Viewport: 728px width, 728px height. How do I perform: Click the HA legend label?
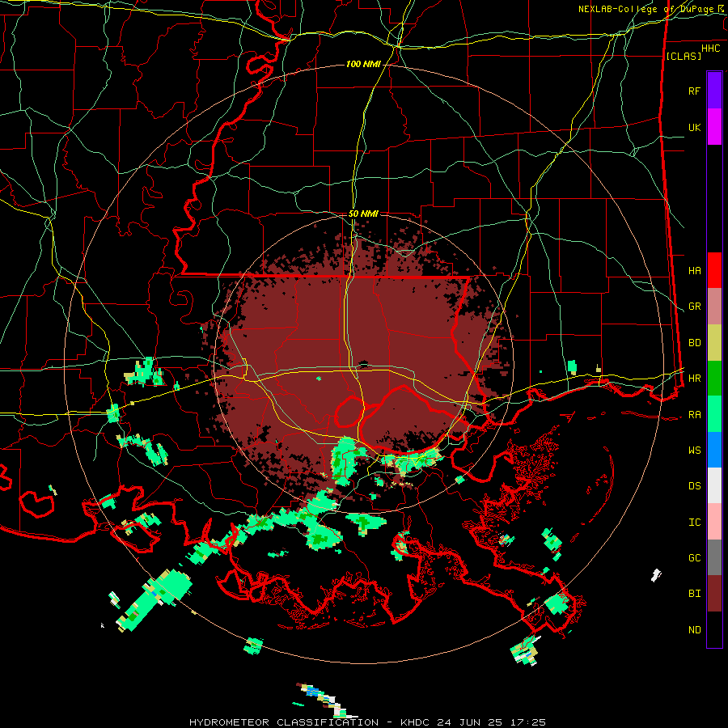point(694,271)
